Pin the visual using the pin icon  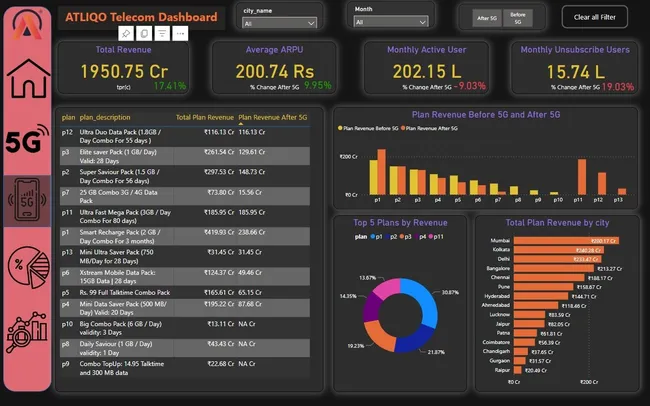coord(126,33)
